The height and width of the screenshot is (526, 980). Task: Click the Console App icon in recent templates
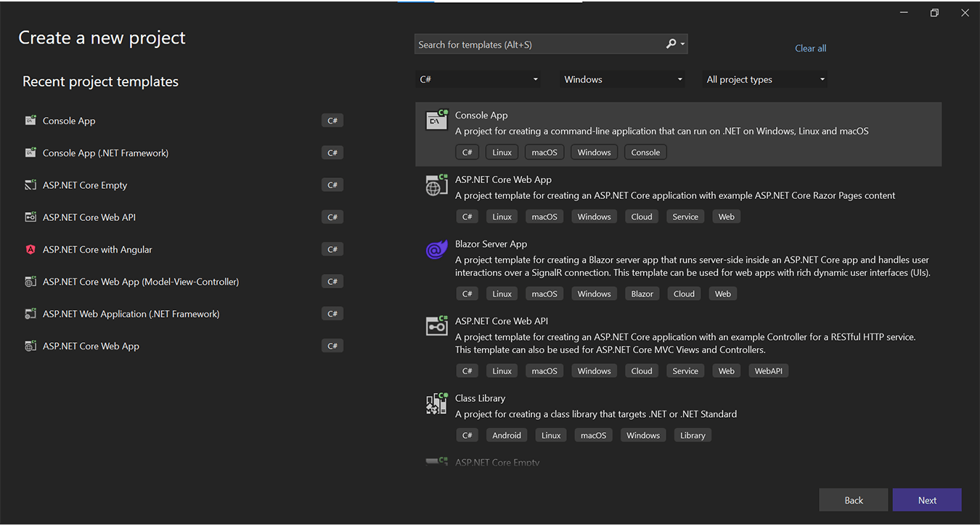tap(30, 121)
